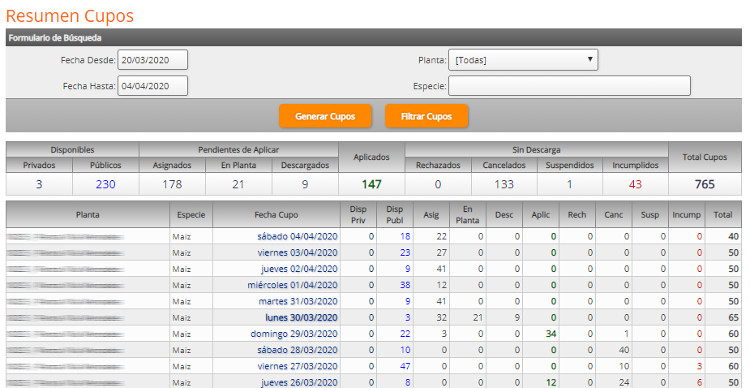The image size is (750, 388).
Task: Click the Filtrar Cupos button
Action: [426, 116]
